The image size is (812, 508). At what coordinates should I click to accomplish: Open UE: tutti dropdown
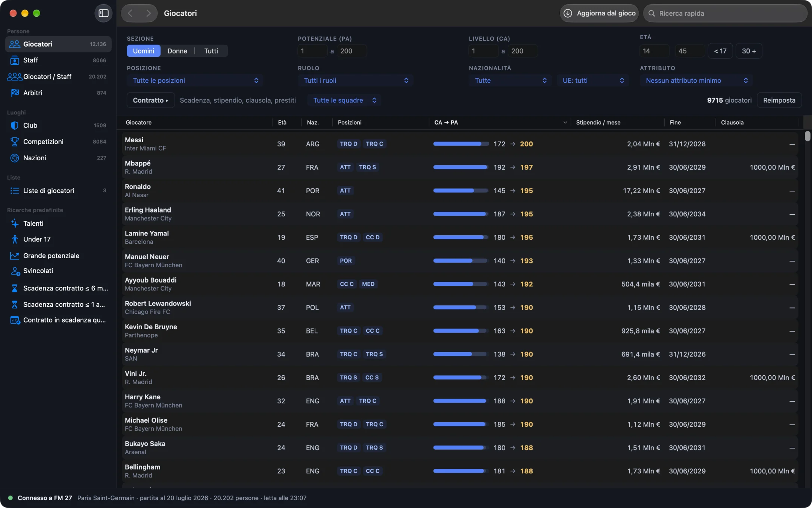pos(593,81)
